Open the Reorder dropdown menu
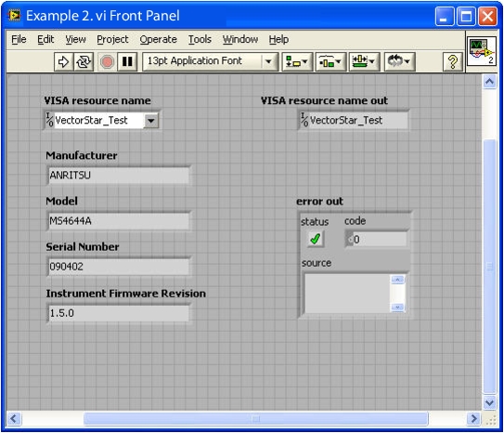This screenshot has height=433, width=504. click(x=399, y=61)
